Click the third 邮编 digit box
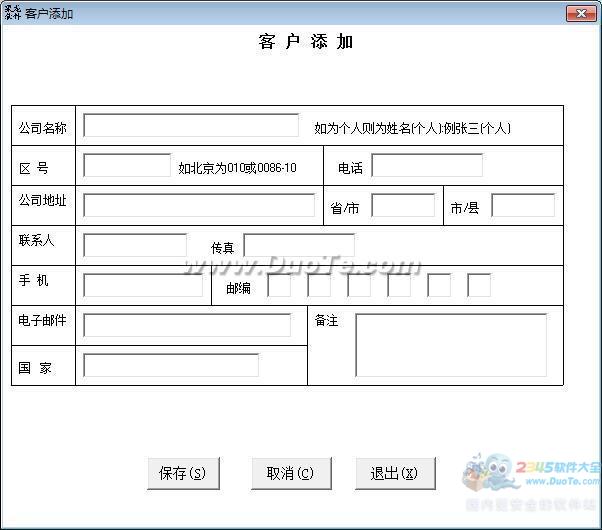 (x=359, y=285)
